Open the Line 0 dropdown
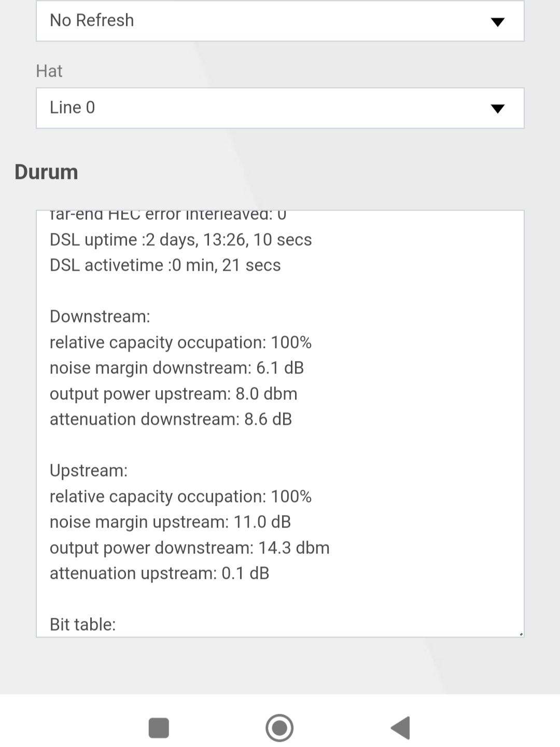Viewport: 560px width, 747px height. (x=280, y=108)
